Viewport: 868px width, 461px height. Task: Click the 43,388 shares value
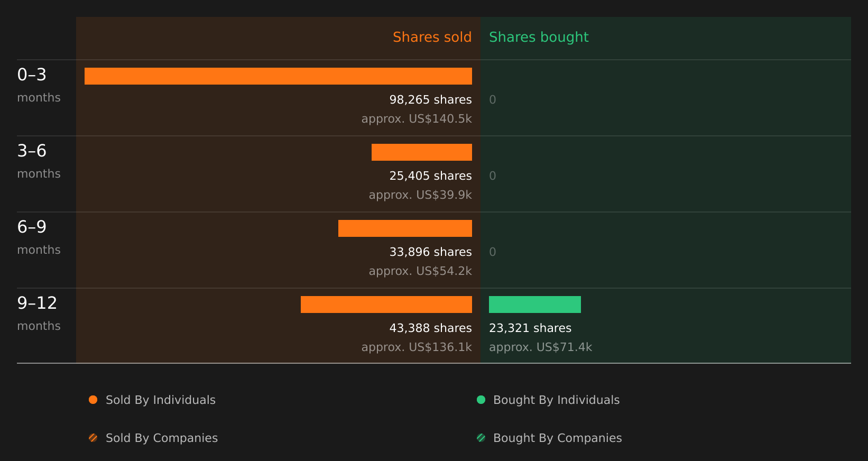(430, 328)
